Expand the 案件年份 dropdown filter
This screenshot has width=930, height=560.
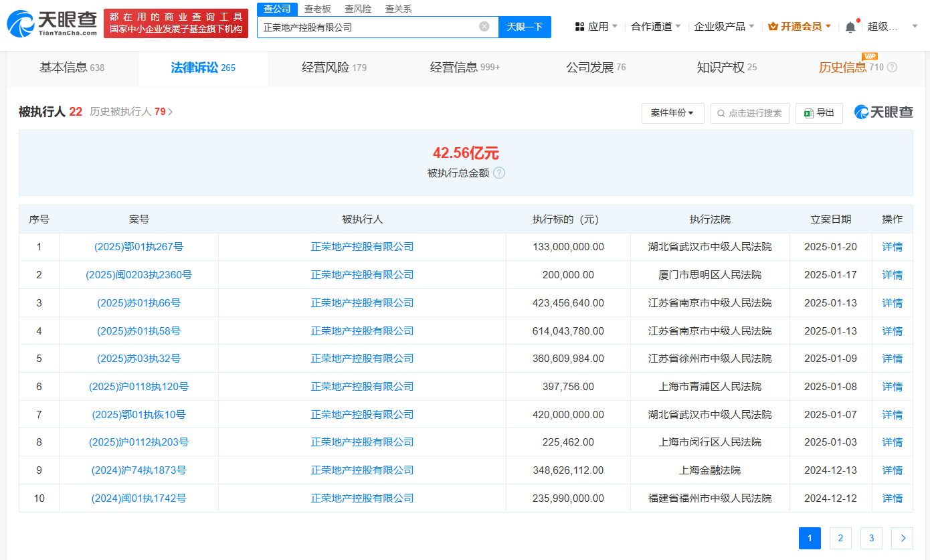point(672,113)
